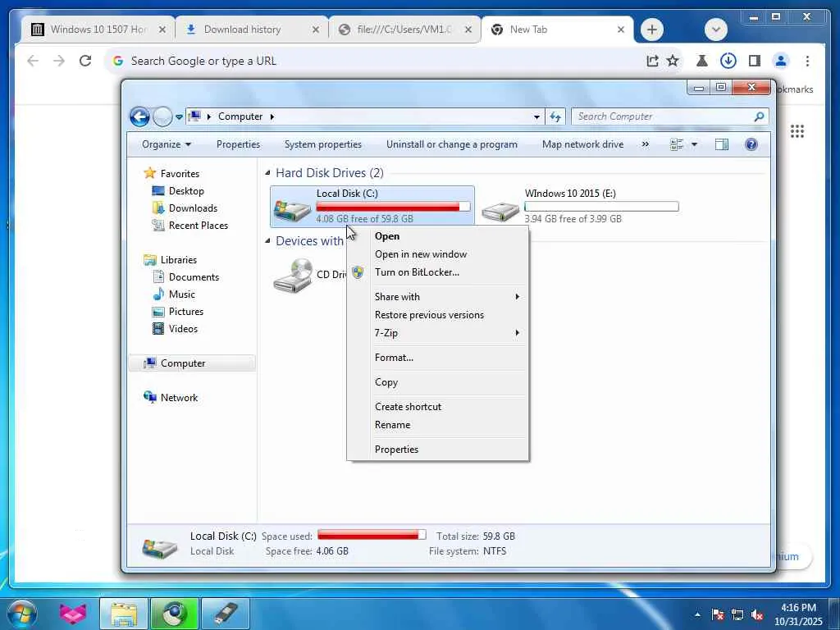The height and width of the screenshot is (630, 840).
Task: Select Desktop in Favorites
Action: click(178, 190)
